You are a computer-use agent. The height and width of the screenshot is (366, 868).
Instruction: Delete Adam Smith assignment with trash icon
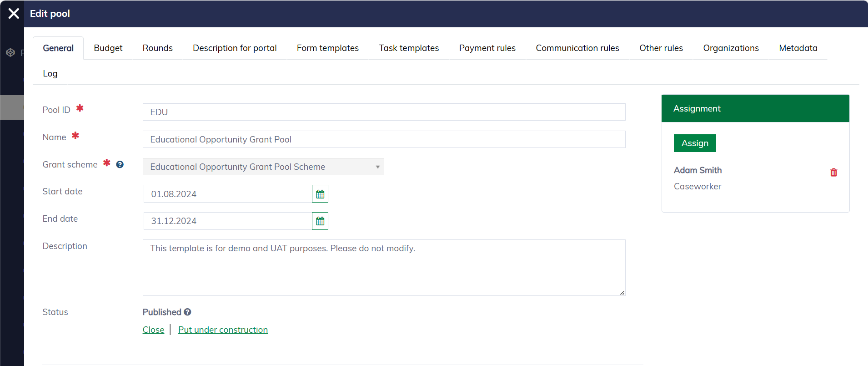833,173
